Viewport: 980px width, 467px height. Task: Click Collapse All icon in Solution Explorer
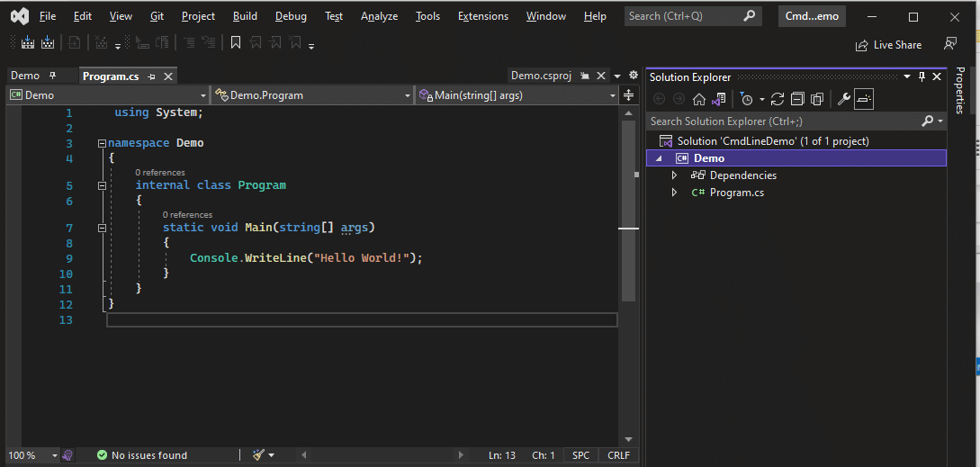(797, 99)
